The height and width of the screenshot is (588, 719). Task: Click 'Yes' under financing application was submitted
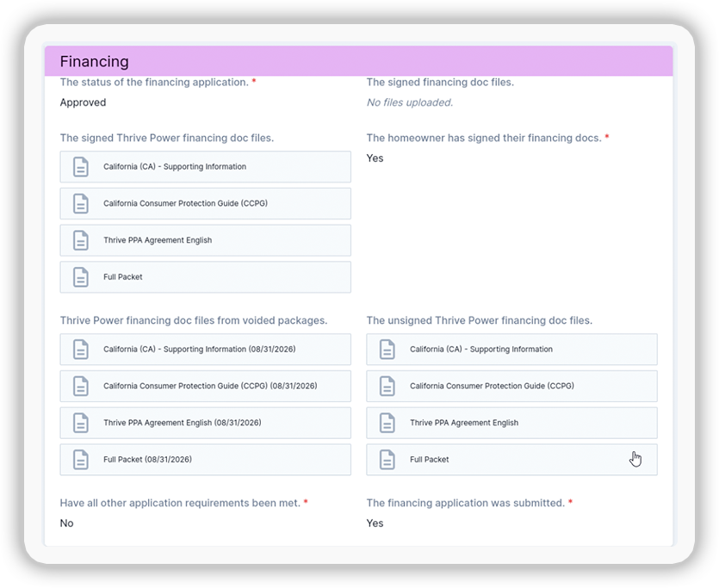point(375,523)
